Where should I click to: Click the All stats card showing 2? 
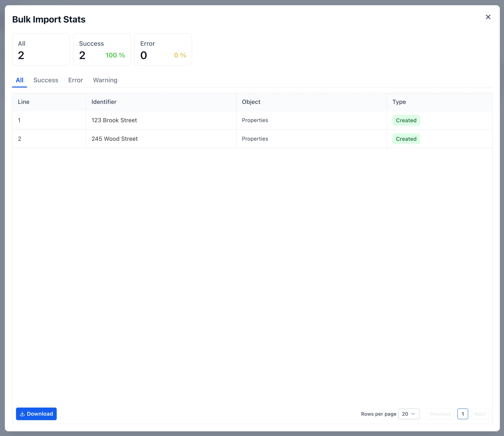[41, 49]
